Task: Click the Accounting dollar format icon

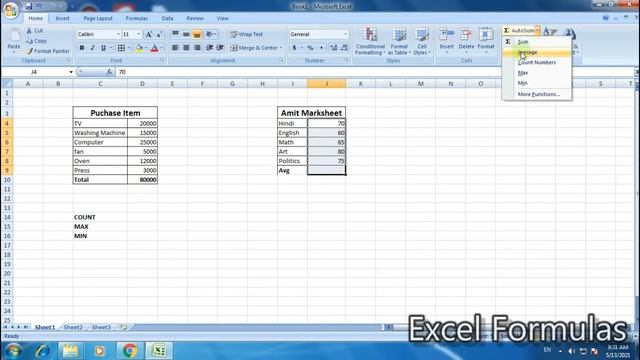Action: 294,48
